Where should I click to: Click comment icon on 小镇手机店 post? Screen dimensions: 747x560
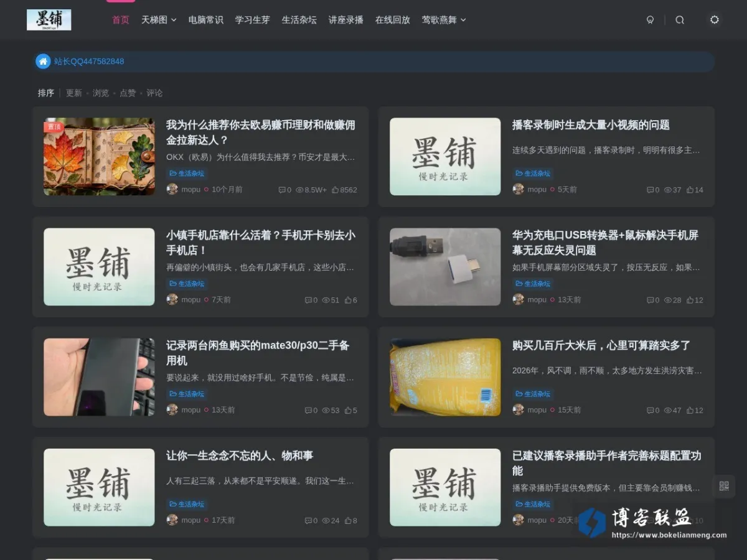pos(308,300)
